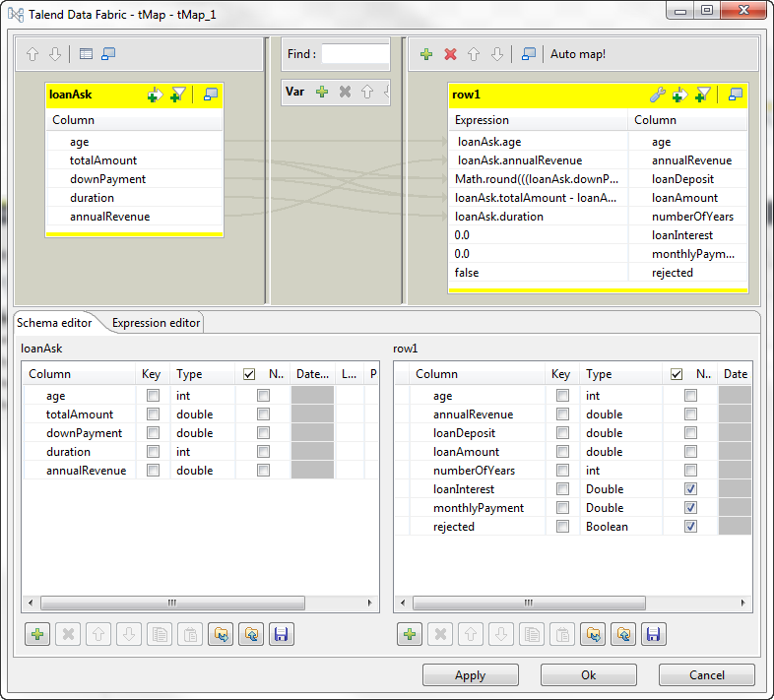Uncheck Nullable for the loanInterest column
The width and height of the screenshot is (774, 700).
(690, 489)
